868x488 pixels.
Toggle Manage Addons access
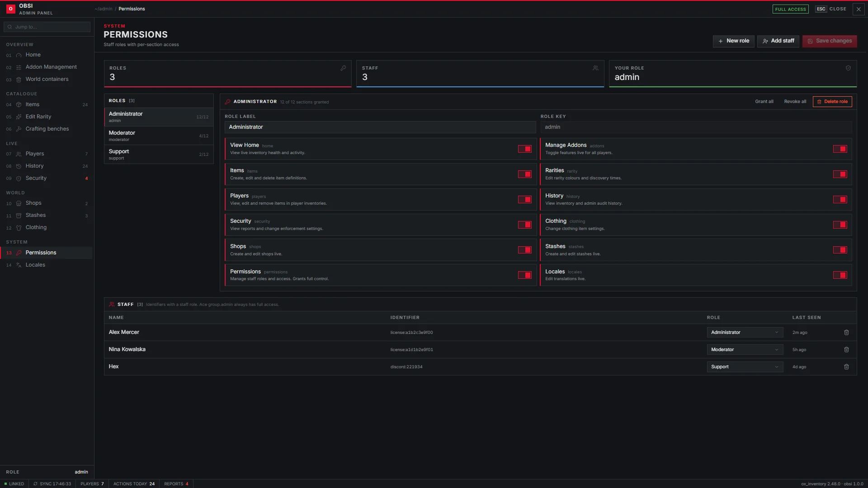tap(840, 149)
